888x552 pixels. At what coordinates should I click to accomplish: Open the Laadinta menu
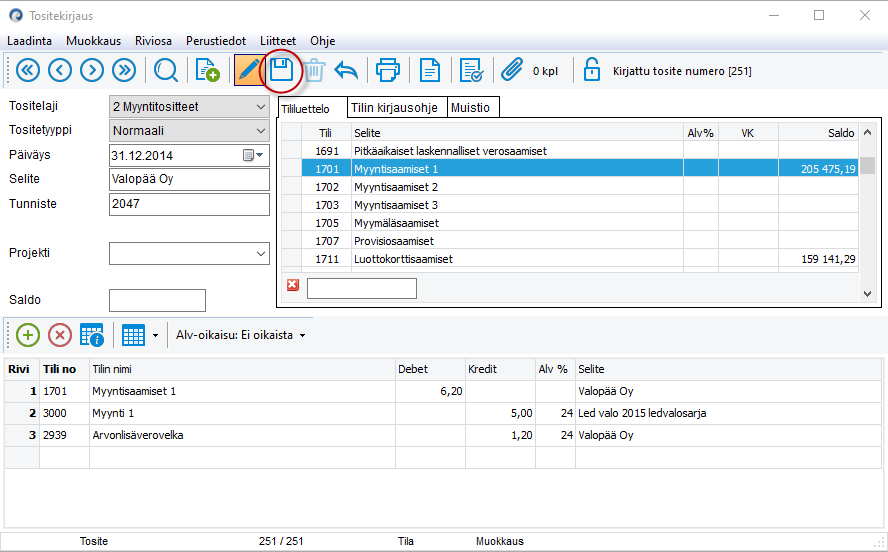(29, 41)
